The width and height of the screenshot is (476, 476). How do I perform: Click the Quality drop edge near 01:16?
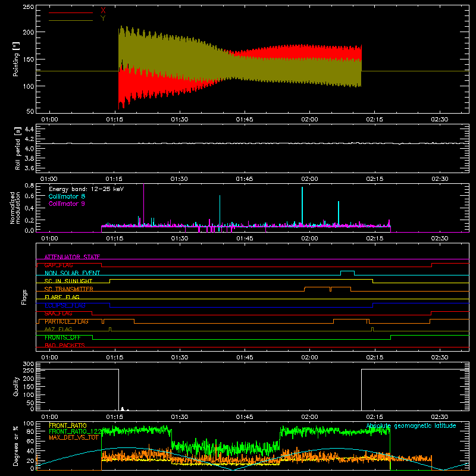(x=118, y=390)
